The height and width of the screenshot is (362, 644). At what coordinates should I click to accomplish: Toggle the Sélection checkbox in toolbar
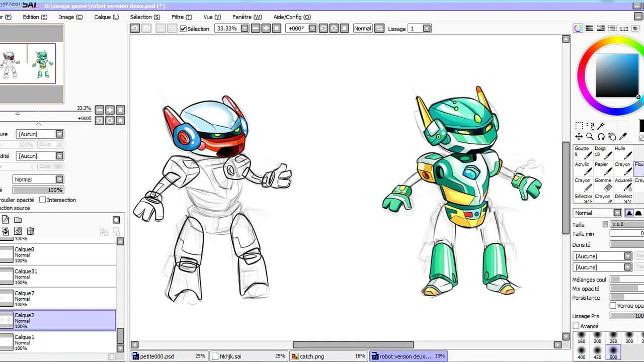(183, 29)
